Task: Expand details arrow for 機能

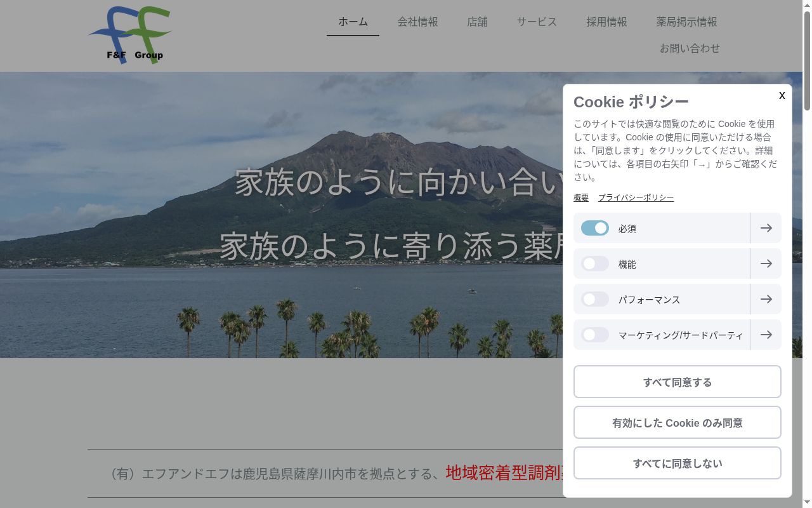Action: [x=766, y=264]
